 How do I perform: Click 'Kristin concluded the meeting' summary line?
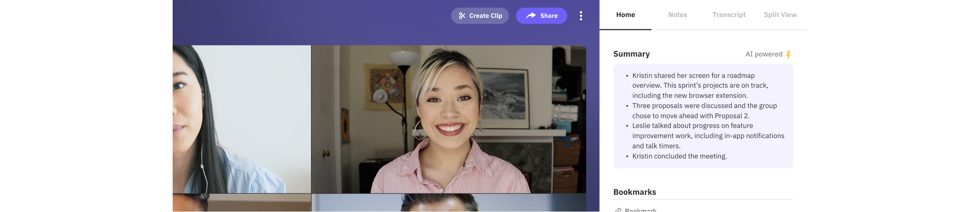pyautogui.click(x=679, y=156)
